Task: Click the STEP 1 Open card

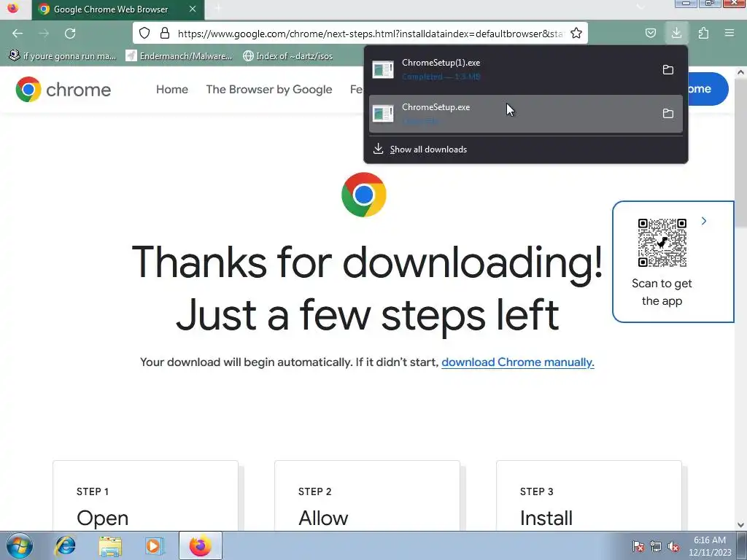Action: (145, 495)
